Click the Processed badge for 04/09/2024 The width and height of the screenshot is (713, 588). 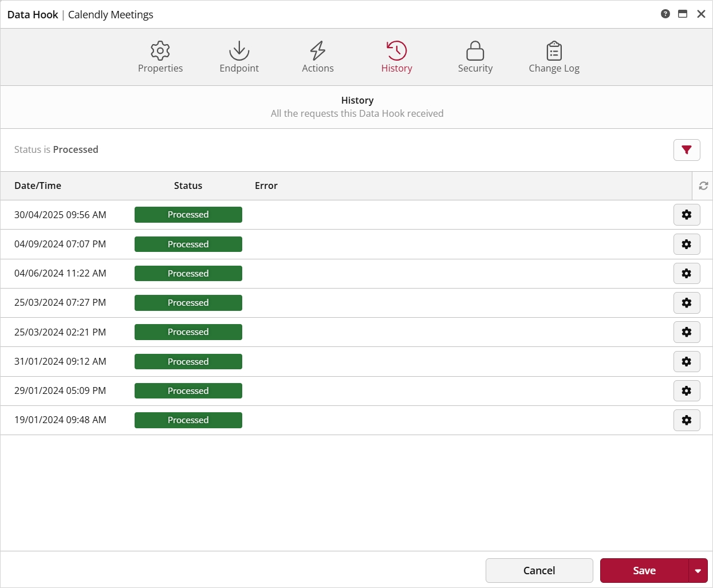point(188,244)
